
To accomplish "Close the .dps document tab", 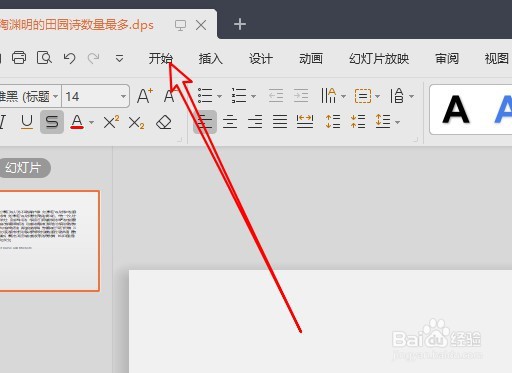I will click(x=201, y=25).
